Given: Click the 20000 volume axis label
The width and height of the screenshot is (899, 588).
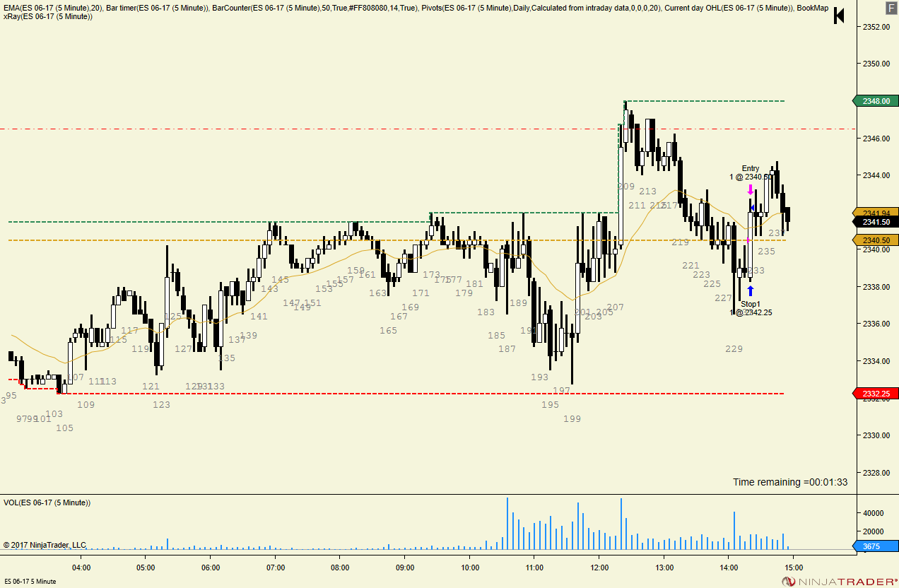Looking at the screenshot, I should (874, 531).
